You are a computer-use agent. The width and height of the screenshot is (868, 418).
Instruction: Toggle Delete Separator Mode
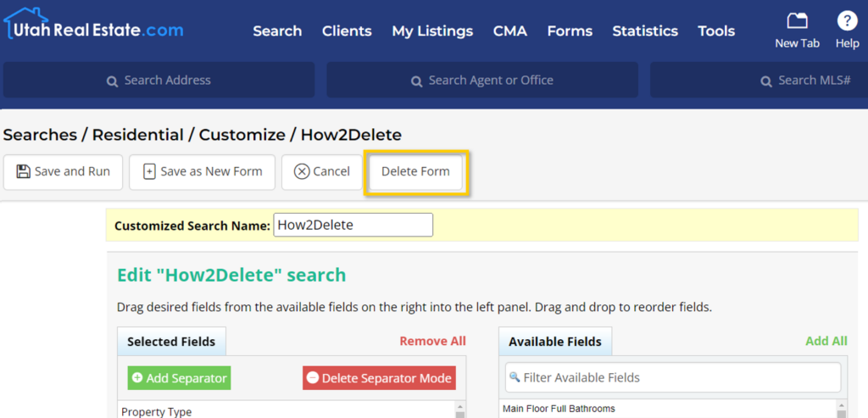378,378
